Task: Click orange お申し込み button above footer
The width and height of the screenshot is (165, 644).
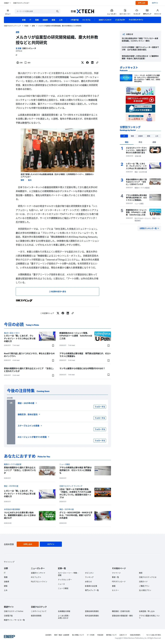Action: click(28, 544)
